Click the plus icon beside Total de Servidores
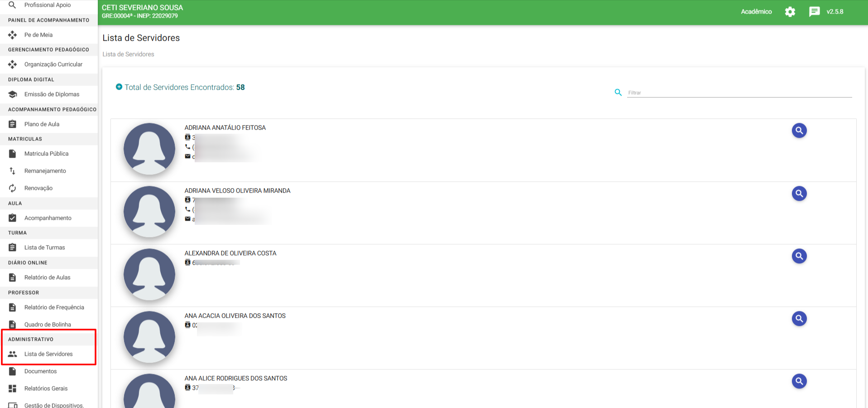This screenshot has height=408, width=868. 119,87
